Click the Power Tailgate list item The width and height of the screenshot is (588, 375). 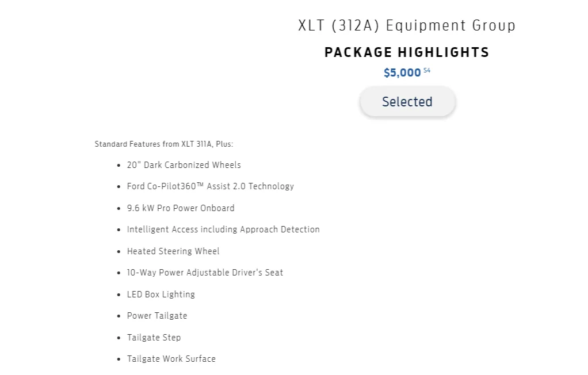click(x=157, y=316)
